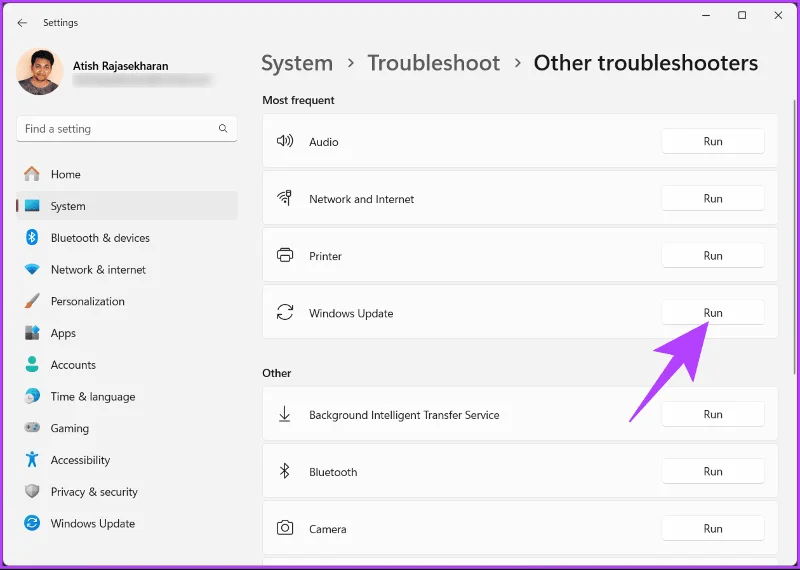Click the 'Camera' row label
This screenshot has height=570, width=800.
pyautogui.click(x=328, y=529)
